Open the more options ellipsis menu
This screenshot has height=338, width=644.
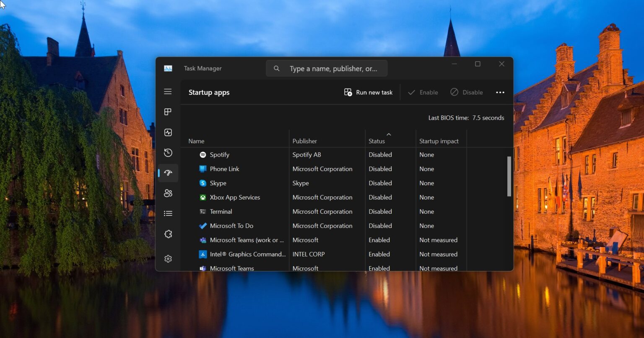[x=500, y=92]
